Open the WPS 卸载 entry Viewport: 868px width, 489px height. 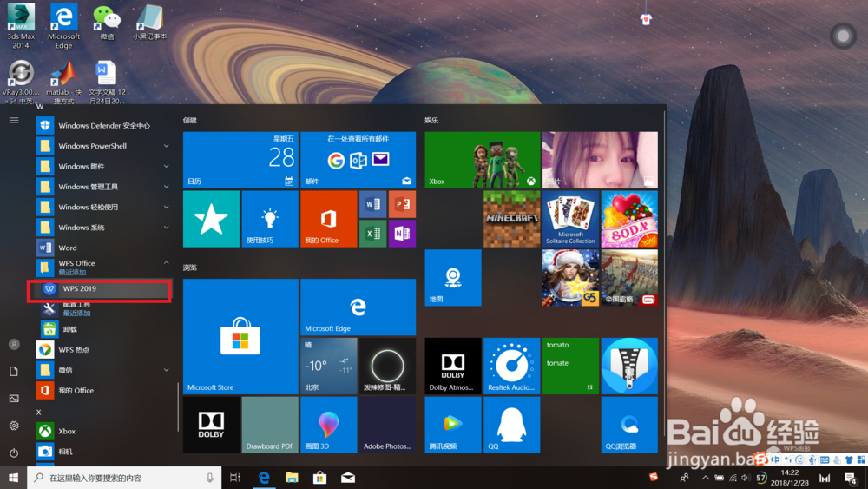click(x=104, y=329)
